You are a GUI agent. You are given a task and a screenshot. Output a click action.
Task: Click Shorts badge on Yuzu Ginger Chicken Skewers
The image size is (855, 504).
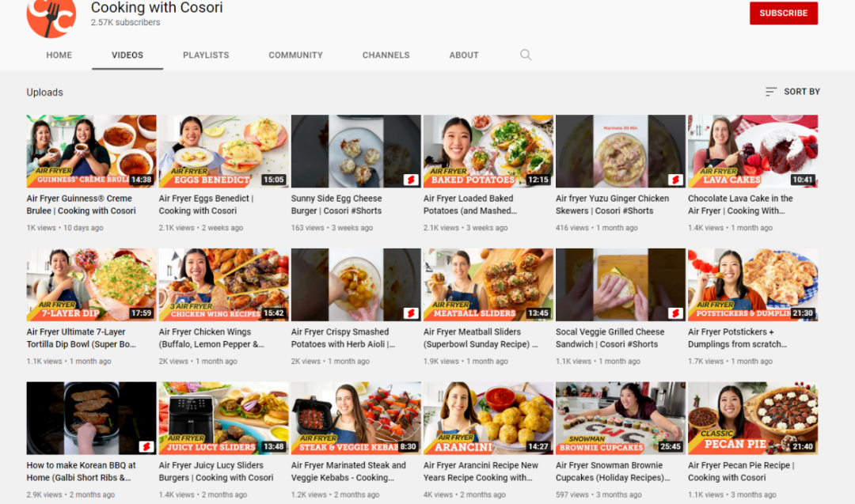point(675,180)
